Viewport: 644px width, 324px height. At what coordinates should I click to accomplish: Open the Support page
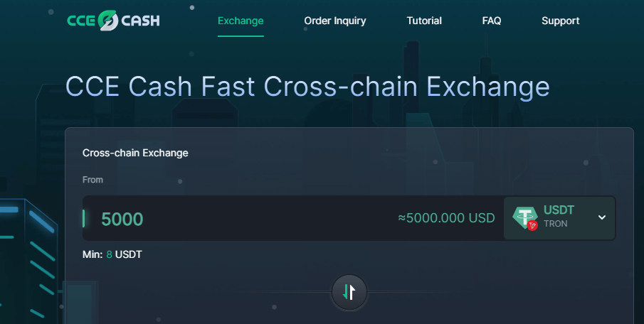click(x=560, y=21)
